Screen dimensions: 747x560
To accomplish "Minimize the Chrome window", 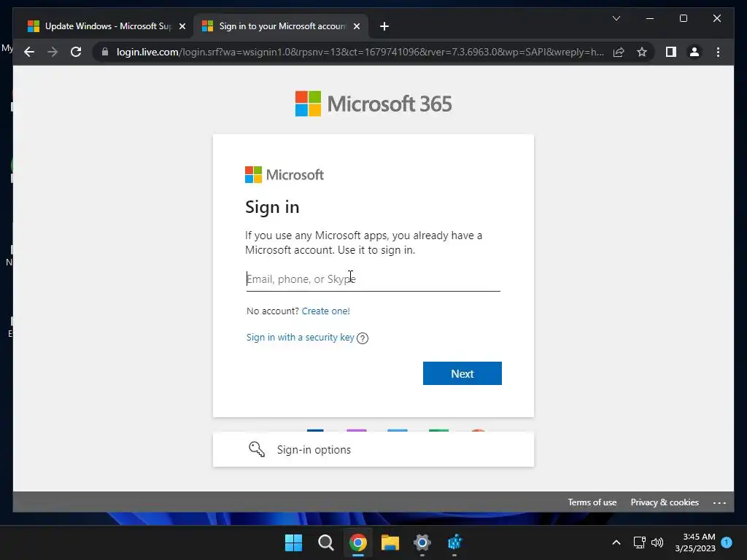I will (x=649, y=18).
